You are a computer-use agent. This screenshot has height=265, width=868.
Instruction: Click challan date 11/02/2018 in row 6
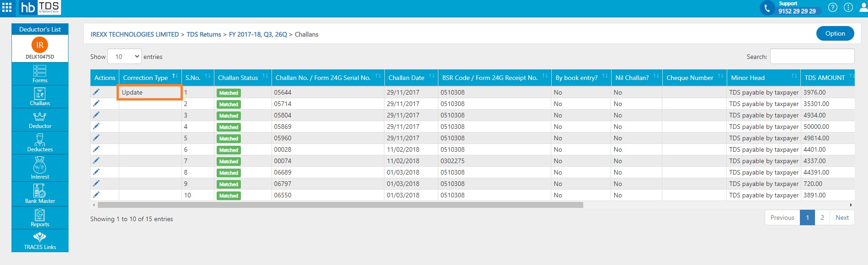click(x=403, y=149)
